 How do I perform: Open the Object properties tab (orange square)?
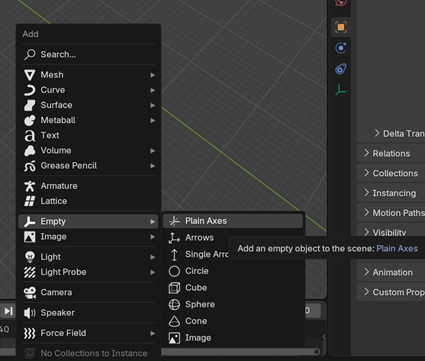point(341,27)
